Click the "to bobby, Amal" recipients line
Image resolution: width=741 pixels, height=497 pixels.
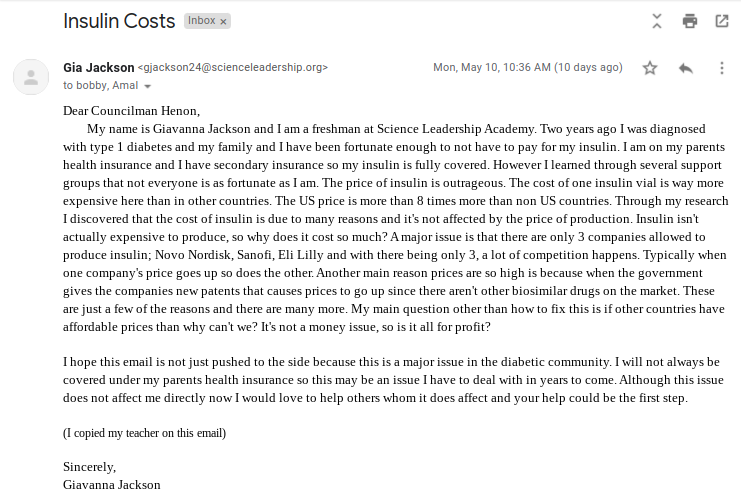100,86
